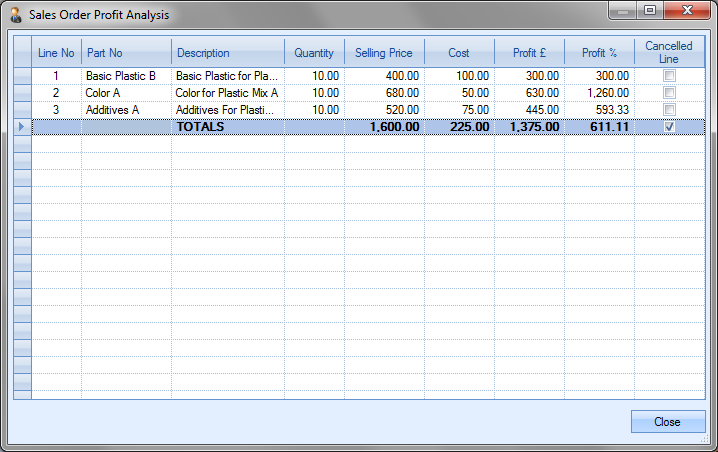Minimize the Sales Order Profit Analysis window
Screen dimensions: 718x452
pos(624,11)
